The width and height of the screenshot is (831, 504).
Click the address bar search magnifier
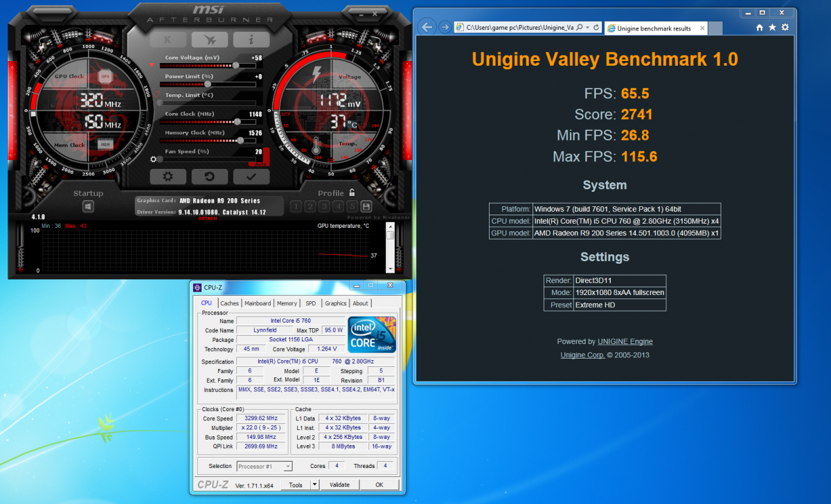[579, 27]
